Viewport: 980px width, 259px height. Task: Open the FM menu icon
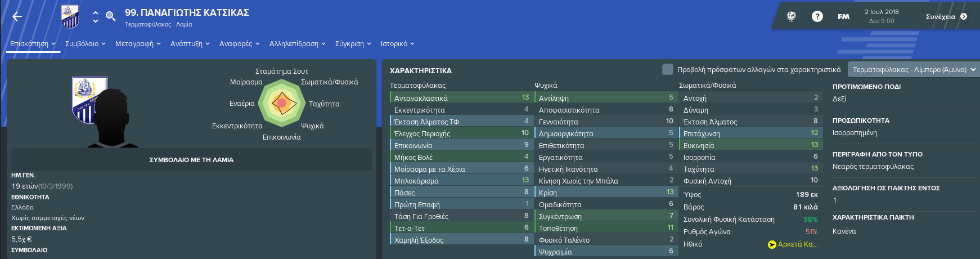(843, 16)
